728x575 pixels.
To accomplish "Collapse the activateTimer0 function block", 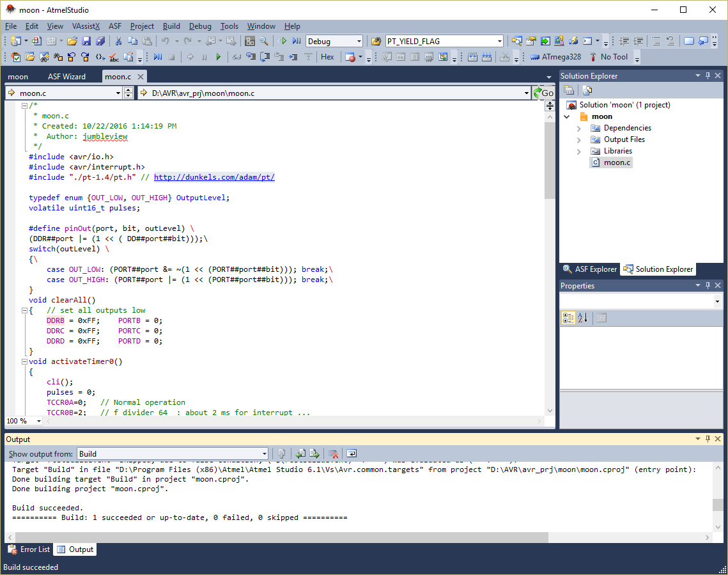I will [x=24, y=361].
